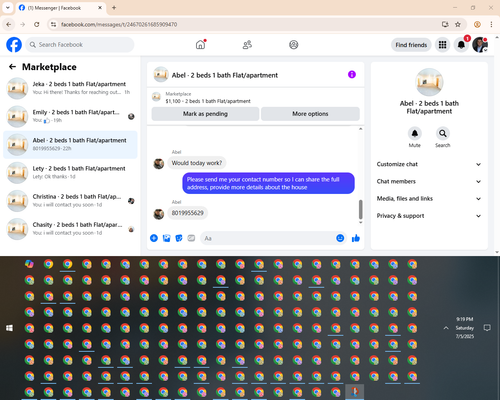Expand Chat members section
500x400 pixels.
point(429,181)
